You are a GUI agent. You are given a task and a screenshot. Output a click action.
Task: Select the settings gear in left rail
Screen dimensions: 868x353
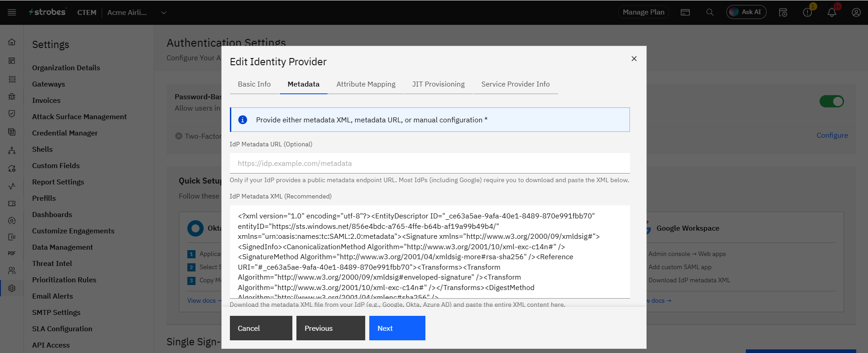coord(12,288)
